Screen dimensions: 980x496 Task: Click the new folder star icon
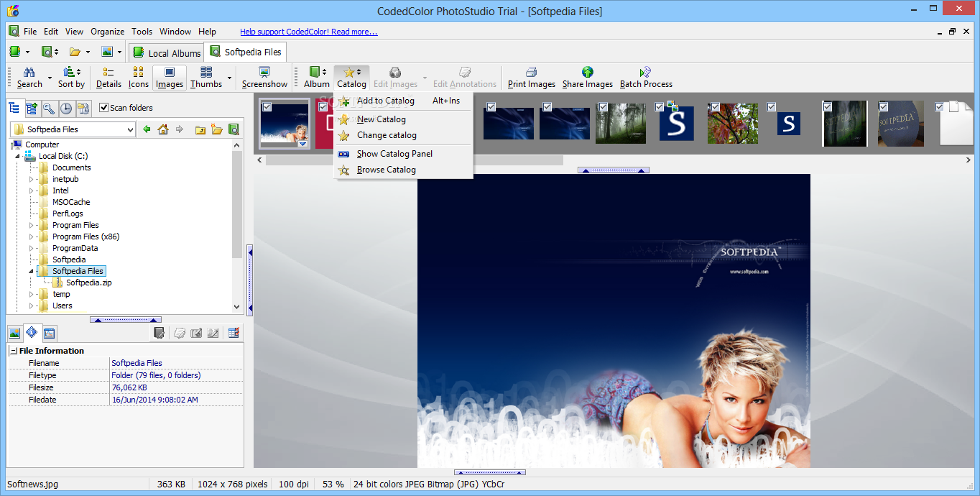pyautogui.click(x=216, y=129)
